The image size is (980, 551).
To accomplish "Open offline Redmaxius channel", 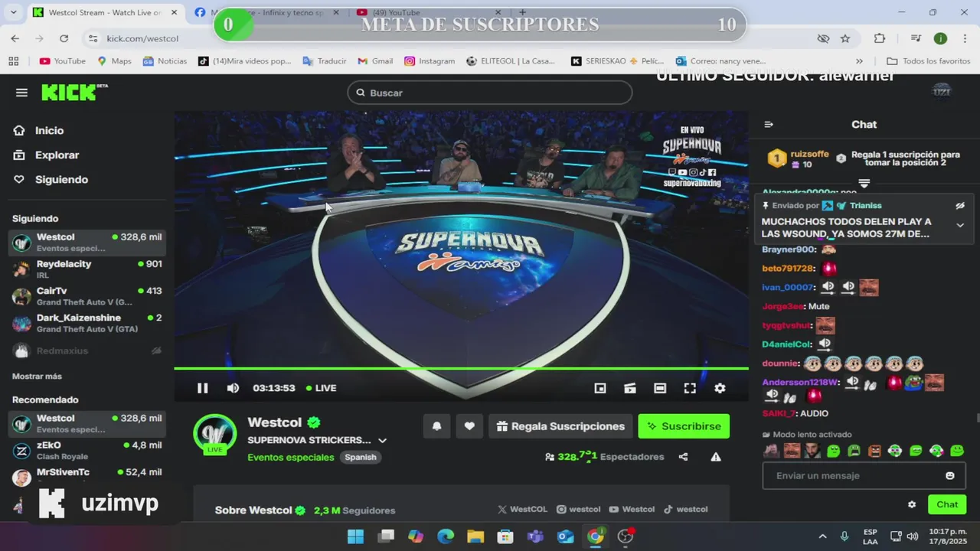I will coord(87,350).
